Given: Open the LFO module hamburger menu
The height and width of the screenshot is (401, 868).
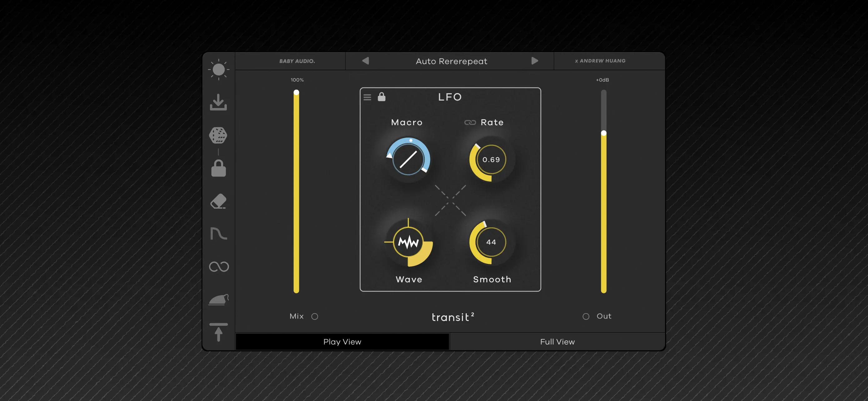Looking at the screenshot, I should 367,97.
